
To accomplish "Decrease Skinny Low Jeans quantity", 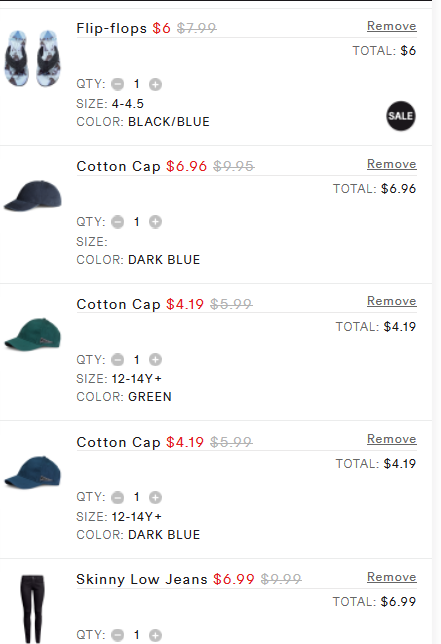I will pyautogui.click(x=117, y=635).
